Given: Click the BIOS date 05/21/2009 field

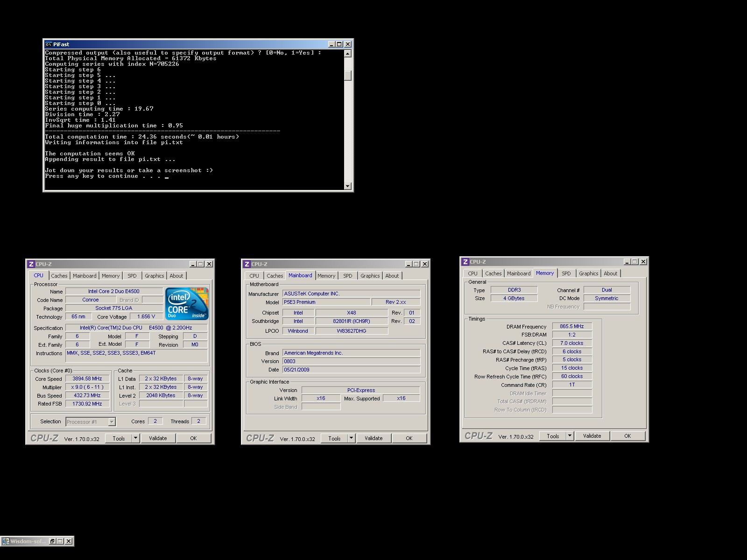Looking at the screenshot, I should pos(351,370).
